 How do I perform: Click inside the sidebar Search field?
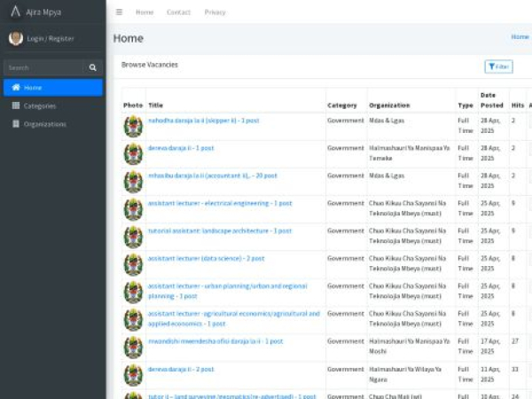43,67
